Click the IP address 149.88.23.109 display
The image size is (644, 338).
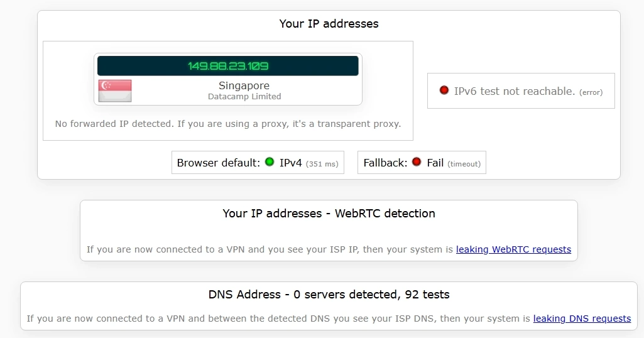[228, 66]
